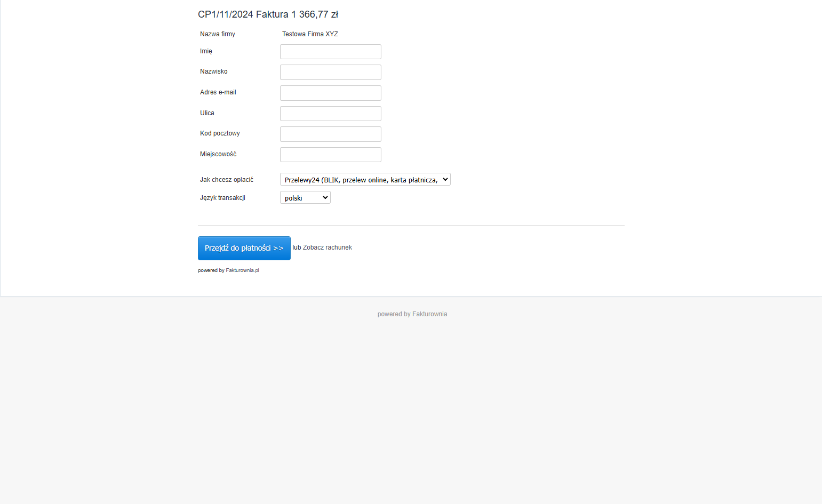Click the Kod pocztowy field
This screenshot has width=822, height=504.
(330, 134)
